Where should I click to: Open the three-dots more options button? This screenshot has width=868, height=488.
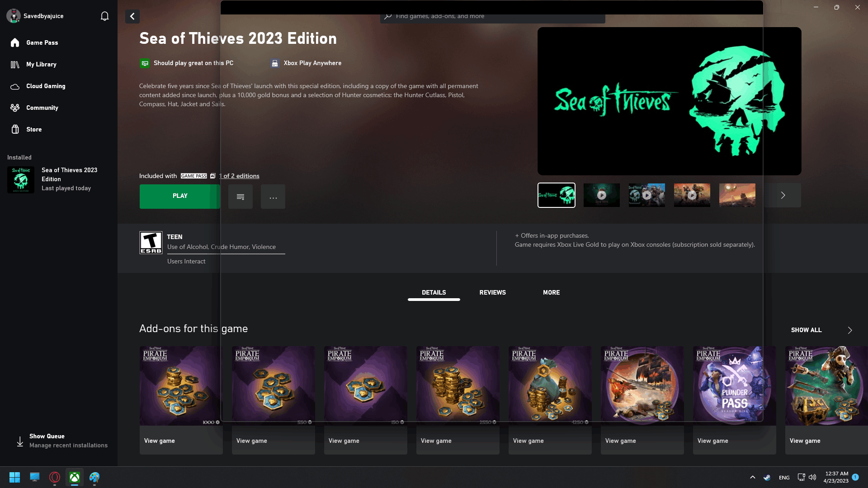tap(273, 197)
